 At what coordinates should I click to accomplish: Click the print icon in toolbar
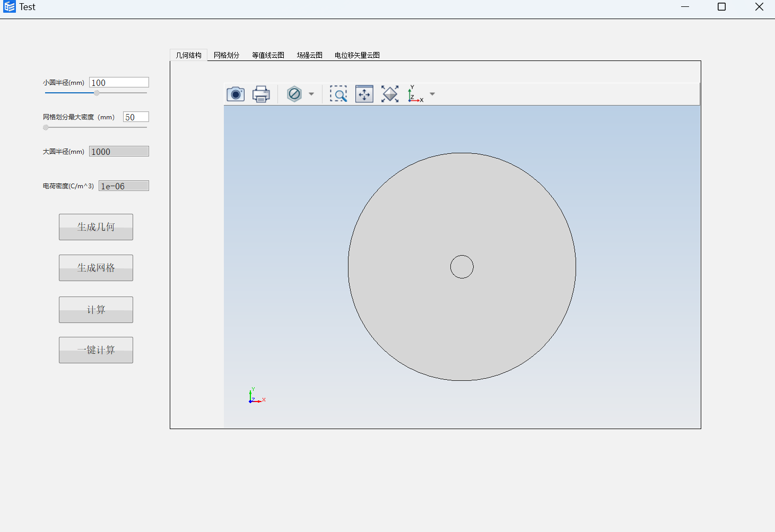[x=261, y=94]
